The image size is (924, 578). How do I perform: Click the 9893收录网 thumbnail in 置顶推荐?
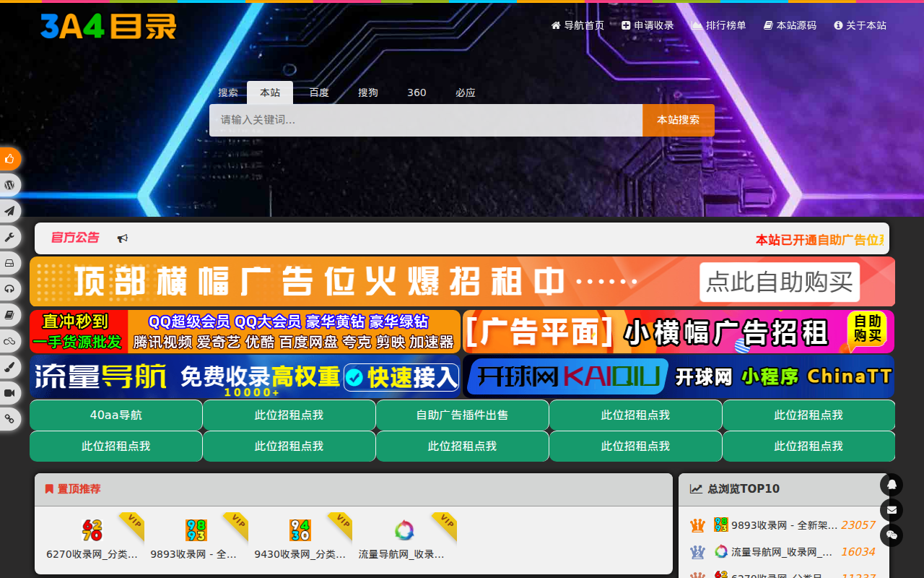click(195, 530)
